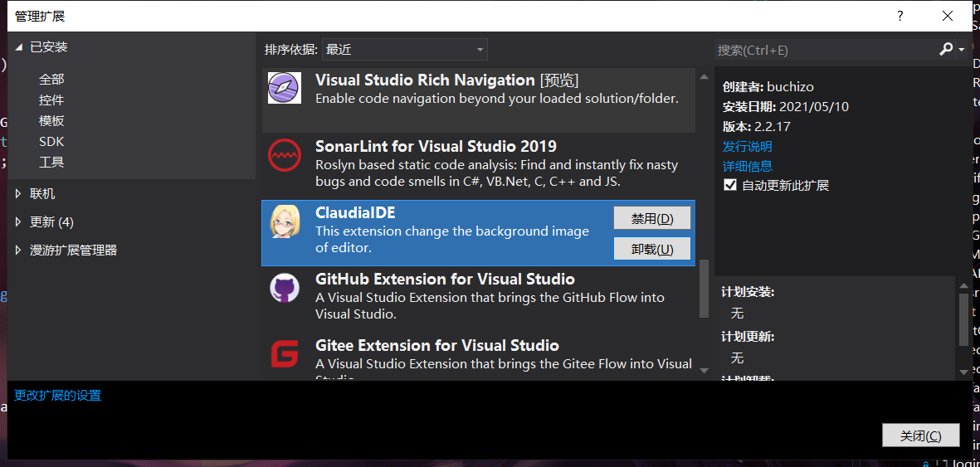Click the ClaudiaIDE extension title
980x467 pixels.
(355, 212)
